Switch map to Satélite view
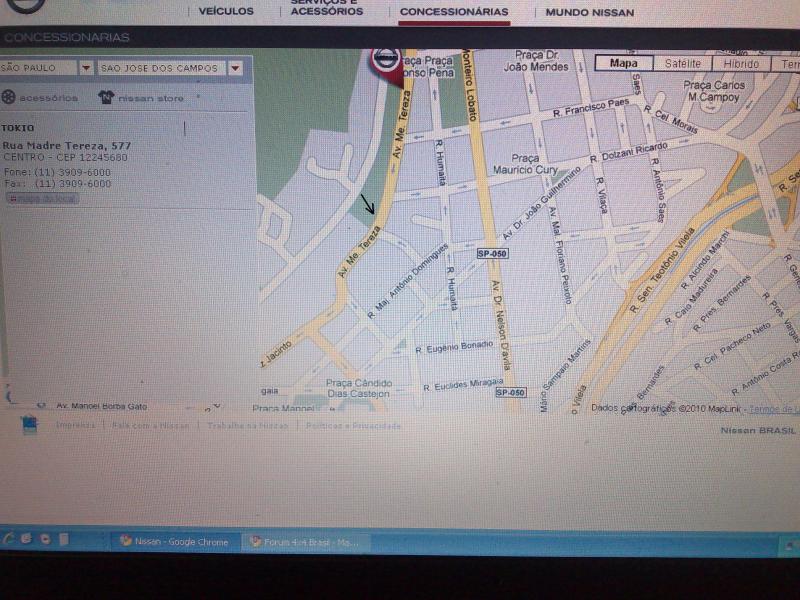This screenshot has height=600, width=800. tap(683, 64)
